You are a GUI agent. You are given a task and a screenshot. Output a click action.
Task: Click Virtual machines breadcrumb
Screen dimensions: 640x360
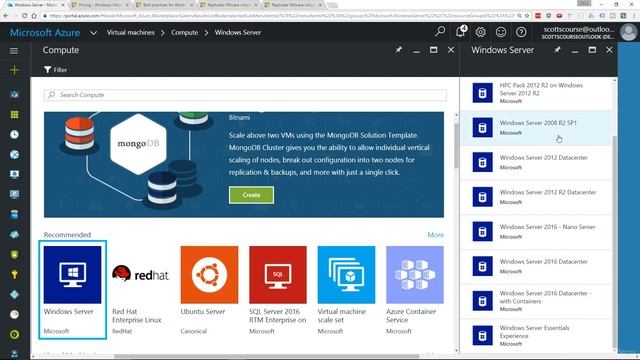click(x=131, y=32)
